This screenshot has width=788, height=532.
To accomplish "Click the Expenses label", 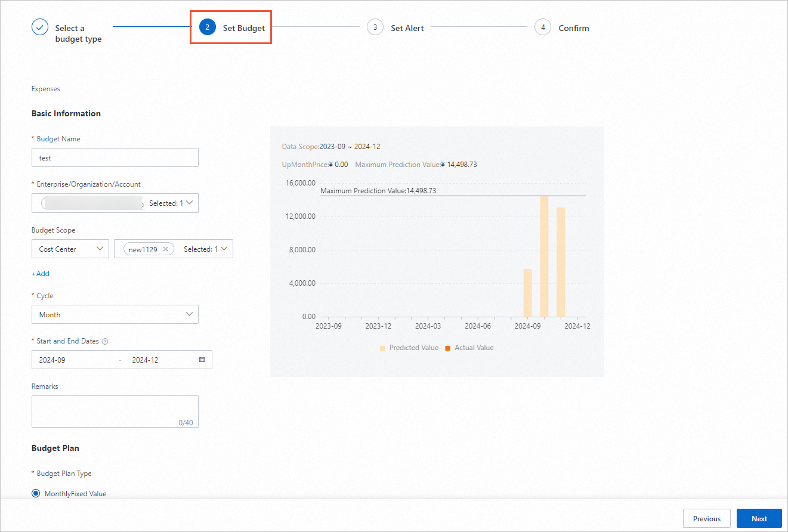I will (46, 89).
